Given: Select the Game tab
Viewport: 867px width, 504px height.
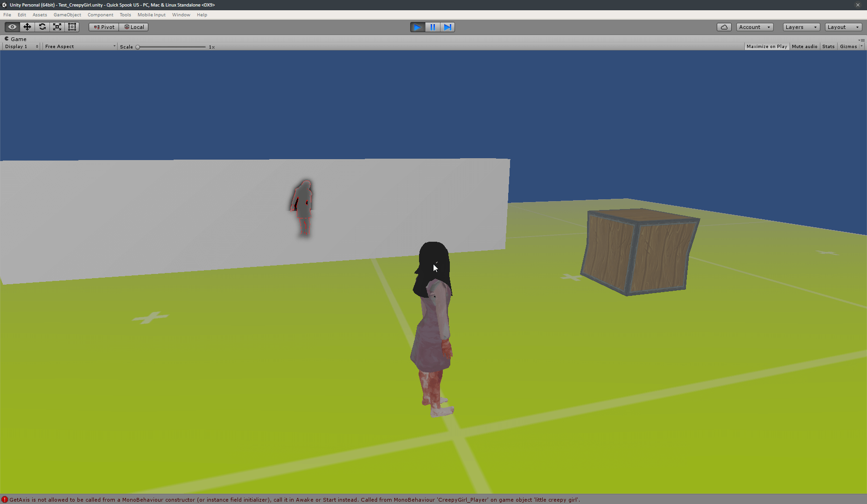Looking at the screenshot, I should 15,39.
